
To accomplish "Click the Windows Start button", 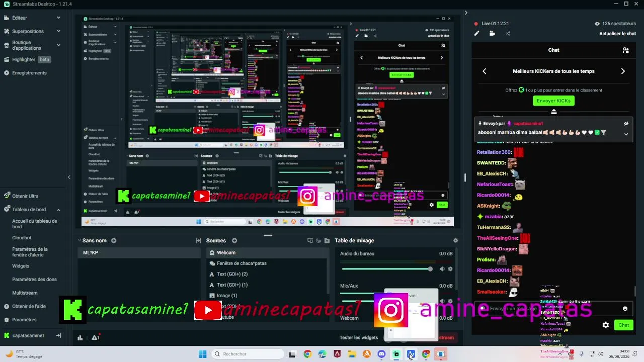I will click(202, 354).
